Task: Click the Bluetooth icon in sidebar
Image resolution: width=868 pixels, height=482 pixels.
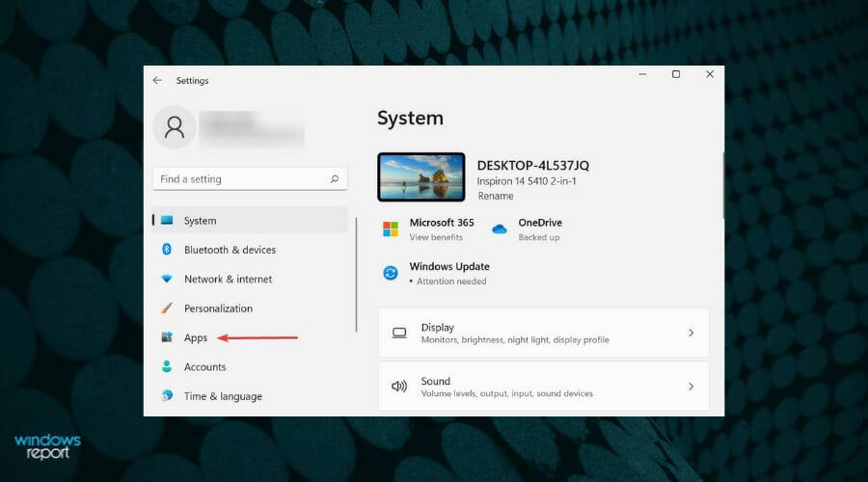Action: (x=167, y=249)
